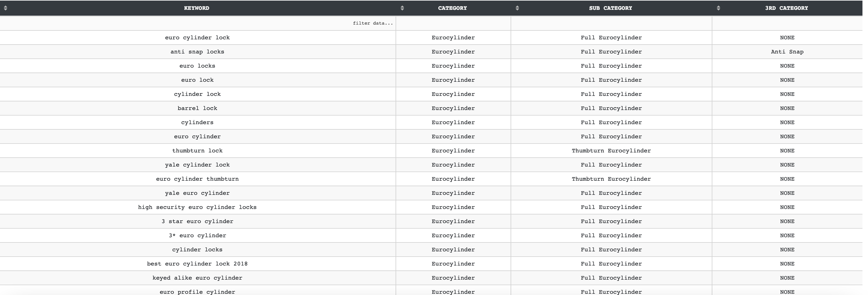868x295 pixels.
Task: Click Eurocylinder category in euro cylinder lock row
Action: coord(453,37)
